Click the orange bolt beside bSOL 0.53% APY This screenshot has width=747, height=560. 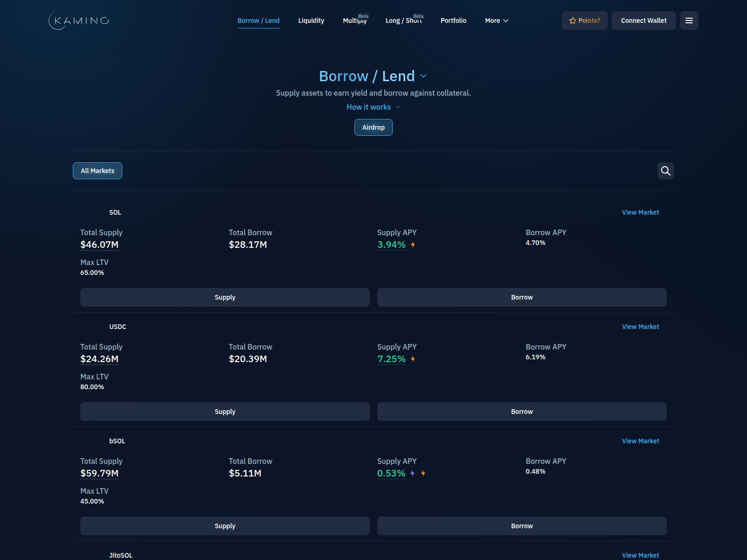pos(423,473)
